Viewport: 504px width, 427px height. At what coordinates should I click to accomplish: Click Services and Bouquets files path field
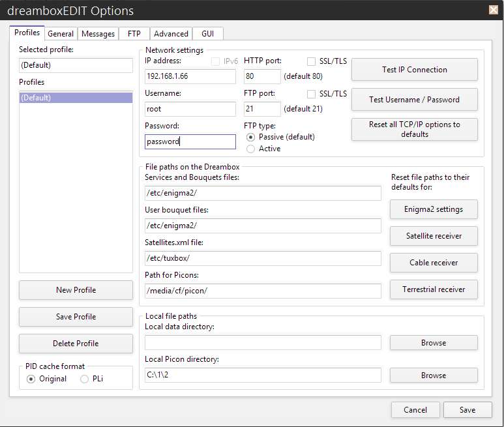pos(263,193)
